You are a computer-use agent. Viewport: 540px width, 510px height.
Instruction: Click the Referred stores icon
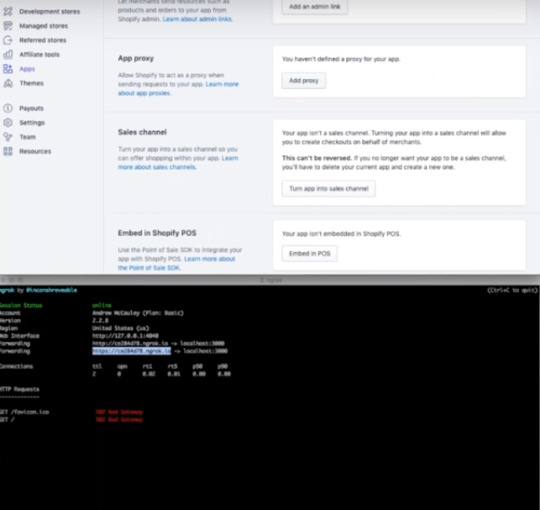[8, 40]
